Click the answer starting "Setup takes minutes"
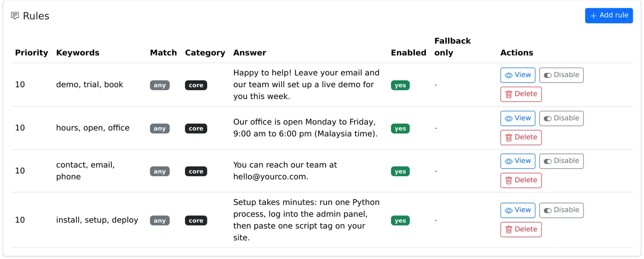Image resolution: width=644 pixels, height=259 pixels. (x=306, y=220)
